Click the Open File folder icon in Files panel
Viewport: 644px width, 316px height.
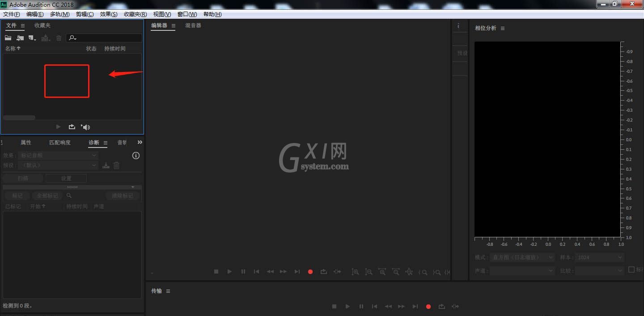[x=8, y=38]
